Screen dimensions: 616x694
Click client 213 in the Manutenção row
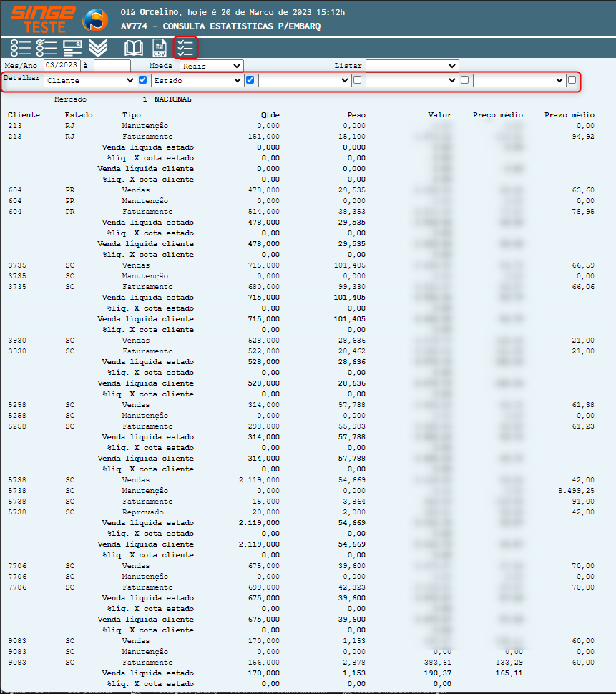pyautogui.click(x=14, y=126)
